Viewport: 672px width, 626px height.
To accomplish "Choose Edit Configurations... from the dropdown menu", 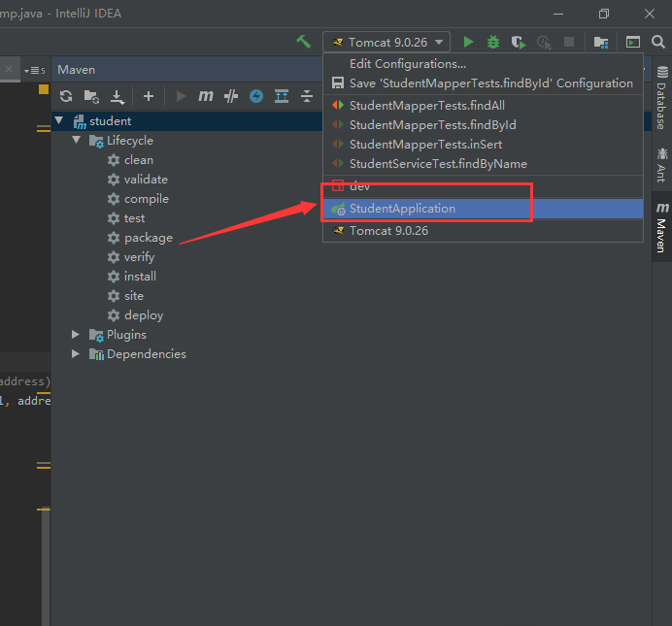I will (483, 64).
